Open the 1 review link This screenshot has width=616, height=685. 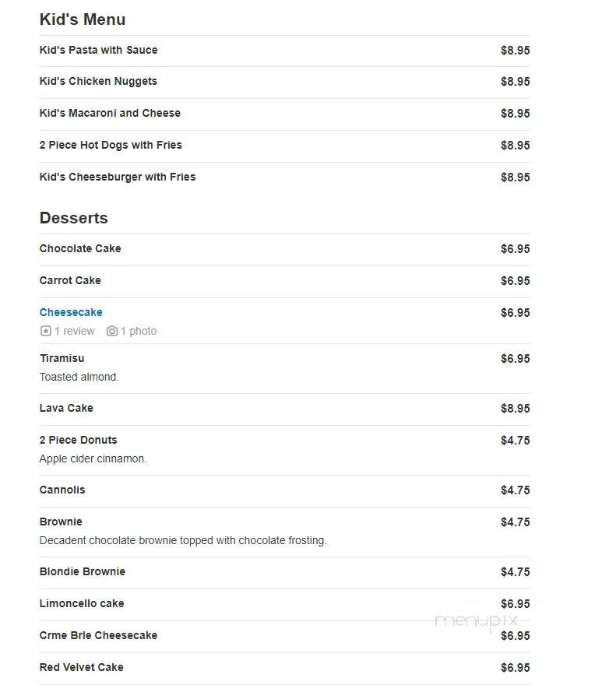tap(74, 331)
